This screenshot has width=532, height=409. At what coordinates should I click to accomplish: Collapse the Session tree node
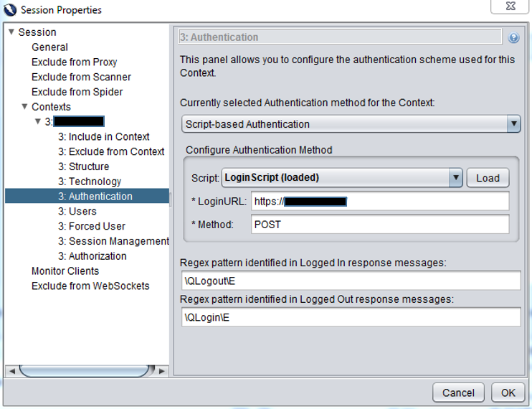point(11,32)
